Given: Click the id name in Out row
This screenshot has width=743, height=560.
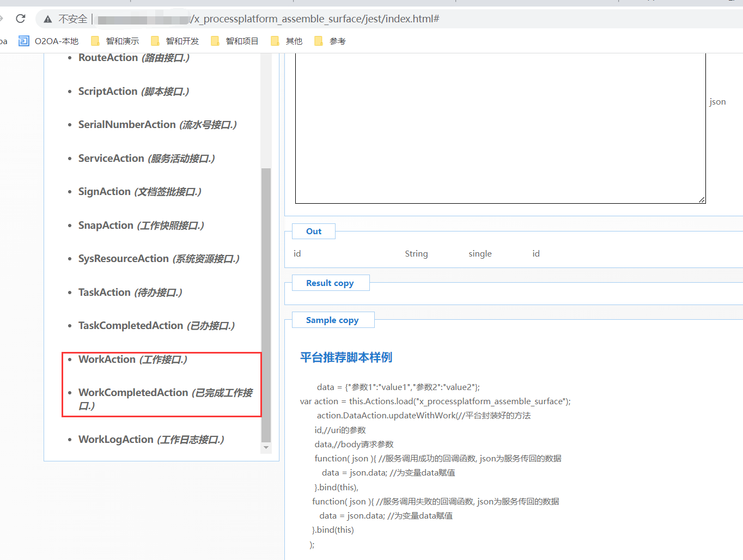Looking at the screenshot, I should [x=297, y=254].
